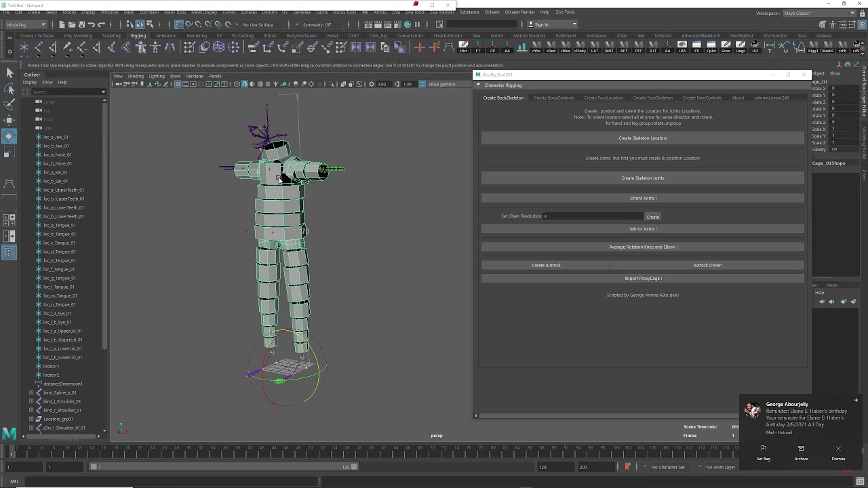Click the playback range slider bar
The width and height of the screenshot is (868, 488).
pos(225,467)
